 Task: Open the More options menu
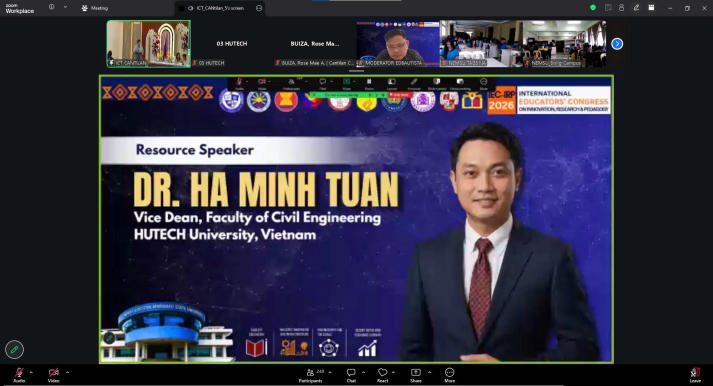[x=450, y=375]
